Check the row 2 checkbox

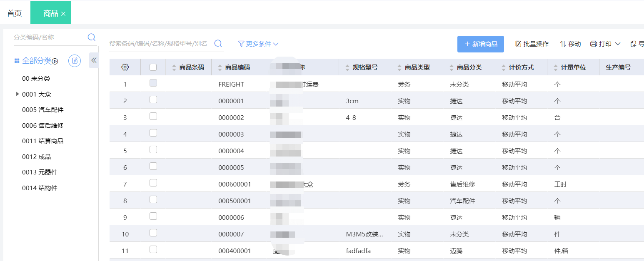point(153,99)
